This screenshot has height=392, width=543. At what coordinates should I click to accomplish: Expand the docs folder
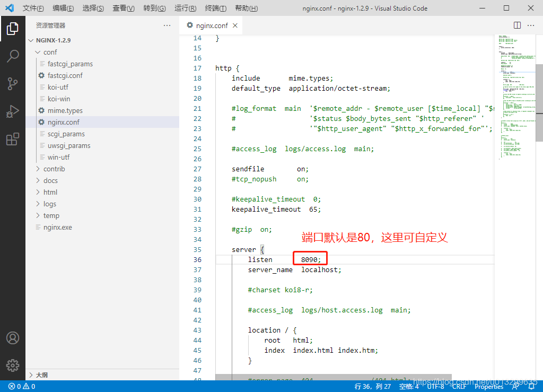[38, 181]
